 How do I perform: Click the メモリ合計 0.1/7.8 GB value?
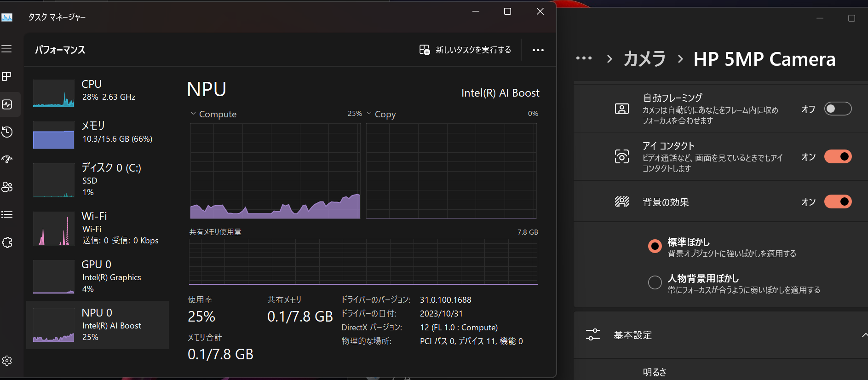click(x=220, y=354)
